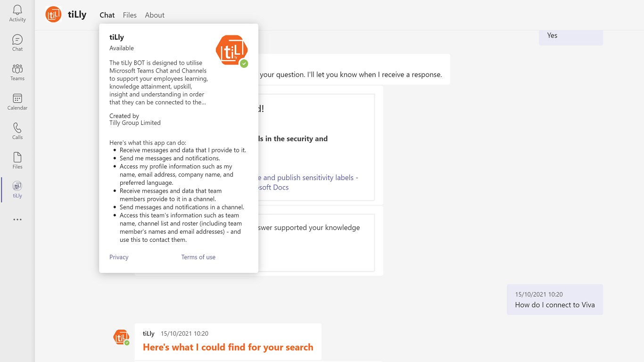
Task: Click the tiLly BOT description paragraph
Action: [159, 82]
